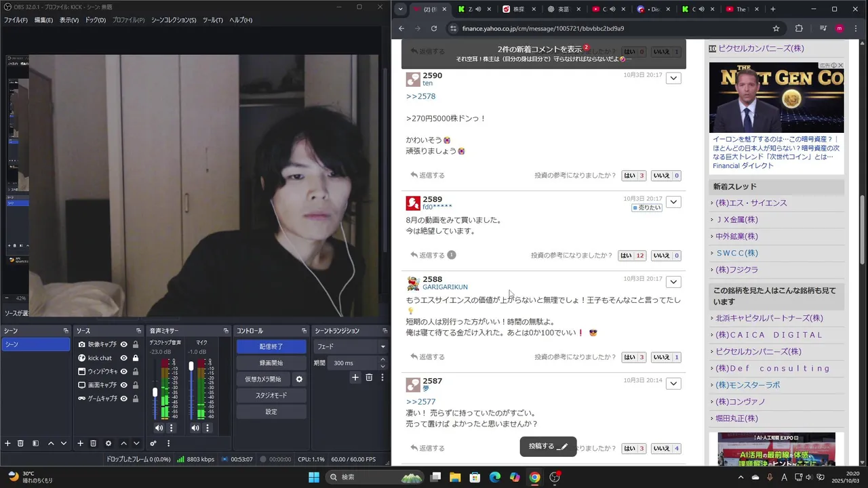Click 録画開始 to start recording
Viewport: 868px width, 488px height.
pos(271,363)
